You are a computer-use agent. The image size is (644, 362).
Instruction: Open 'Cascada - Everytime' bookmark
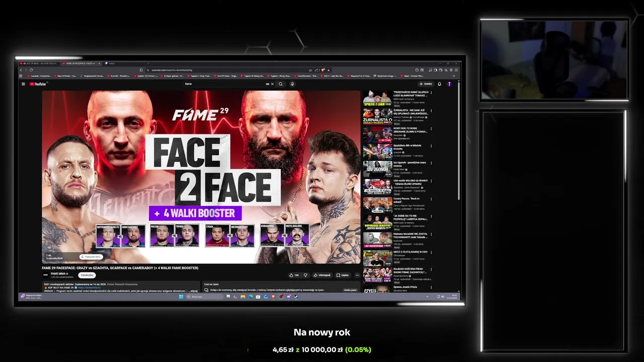pyautogui.click(x=39, y=76)
